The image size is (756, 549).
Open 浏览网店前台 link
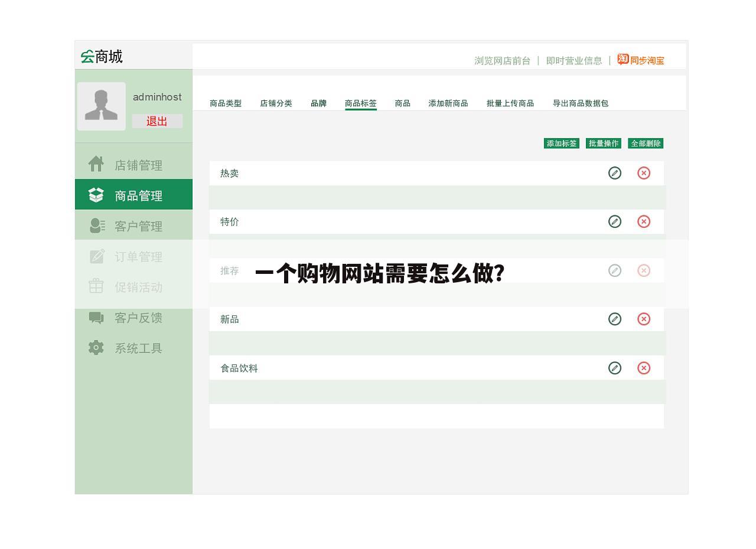(501, 60)
